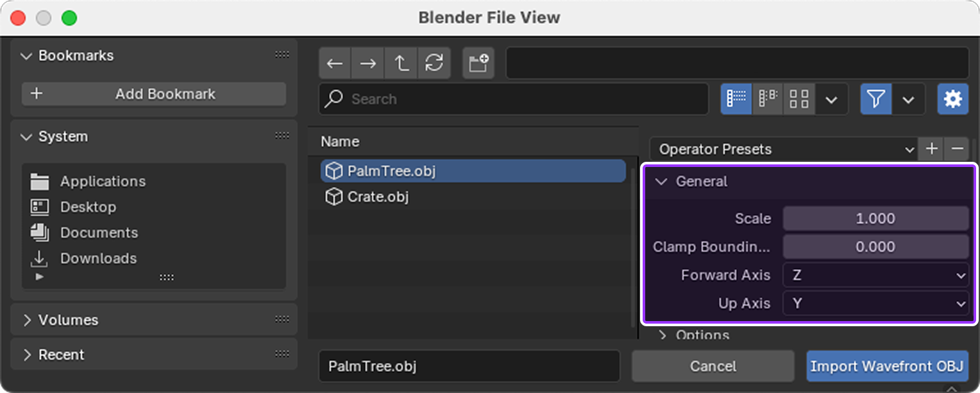Image resolution: width=980 pixels, height=393 pixels.
Task: Click Add Bookmark button
Action: (x=154, y=94)
